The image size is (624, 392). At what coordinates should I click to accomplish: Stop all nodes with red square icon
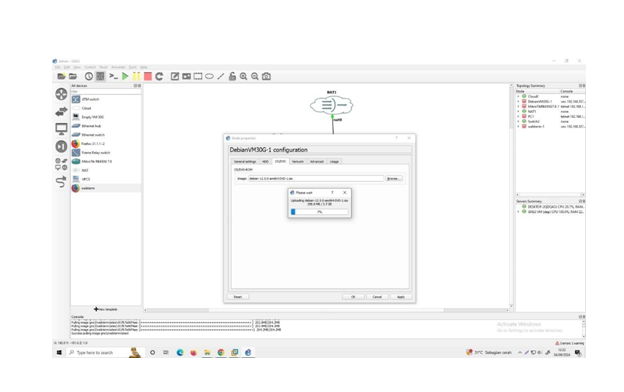coord(148,76)
